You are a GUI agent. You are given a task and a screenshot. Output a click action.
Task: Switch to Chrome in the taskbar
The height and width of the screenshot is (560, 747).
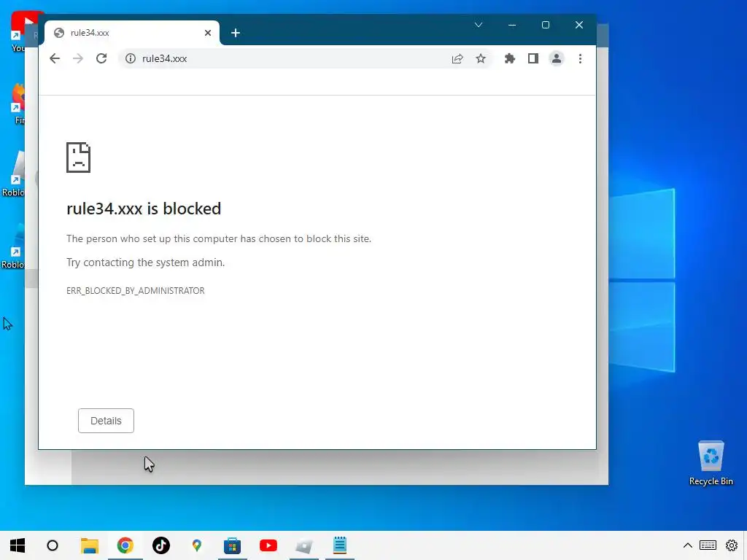tap(125, 545)
